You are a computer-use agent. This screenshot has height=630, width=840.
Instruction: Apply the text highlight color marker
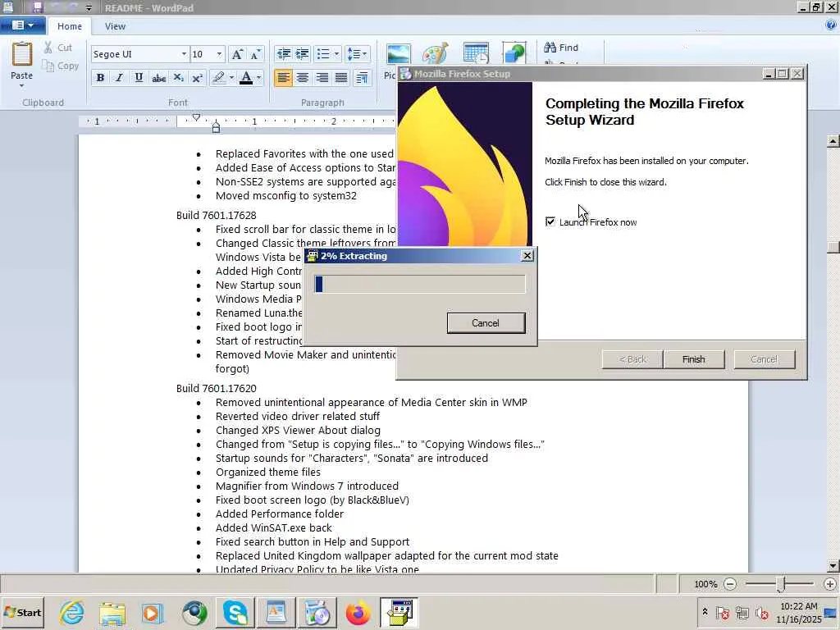[218, 78]
